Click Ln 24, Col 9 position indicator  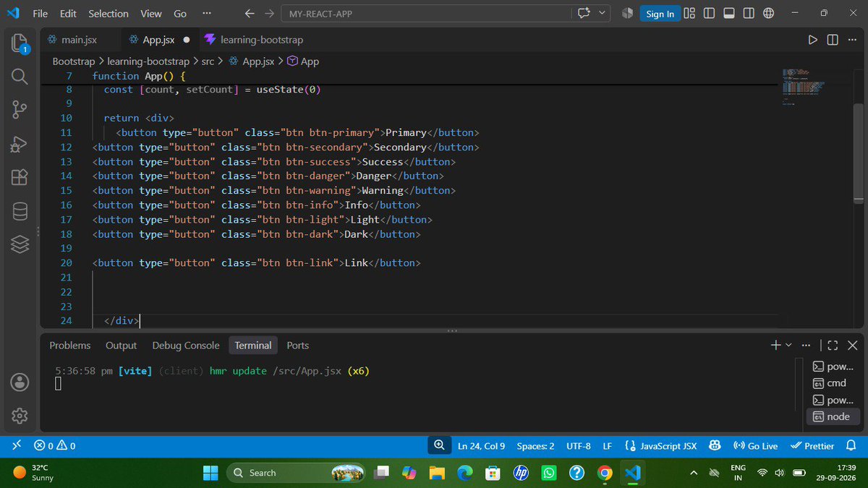481,446
